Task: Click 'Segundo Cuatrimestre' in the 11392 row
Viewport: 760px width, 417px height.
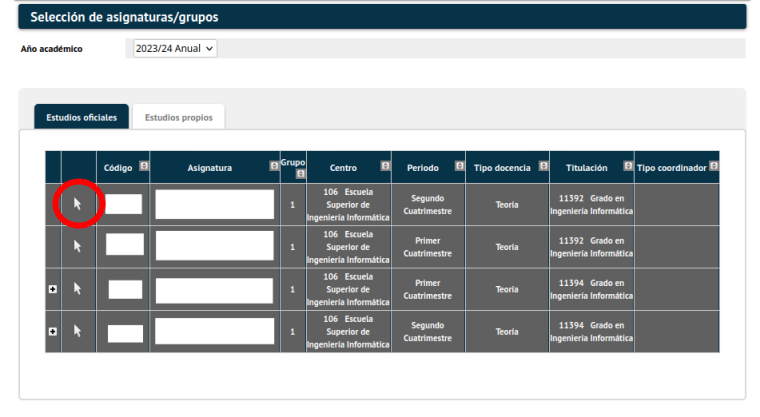Action: [428, 205]
